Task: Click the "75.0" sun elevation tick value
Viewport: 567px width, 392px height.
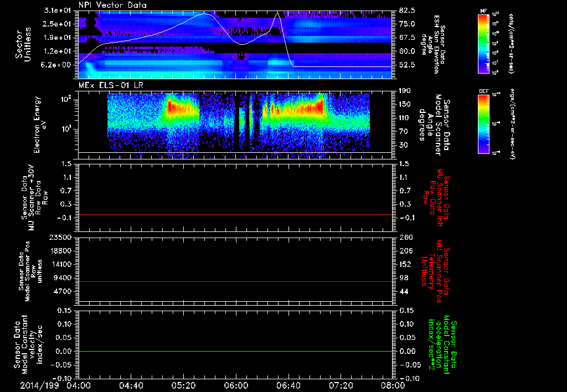Action: [x=407, y=24]
